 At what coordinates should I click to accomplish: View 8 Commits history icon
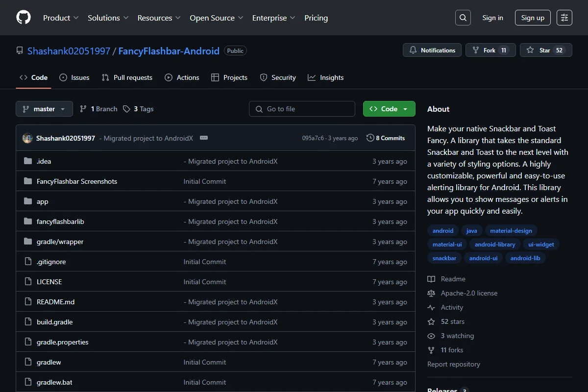[370, 138]
